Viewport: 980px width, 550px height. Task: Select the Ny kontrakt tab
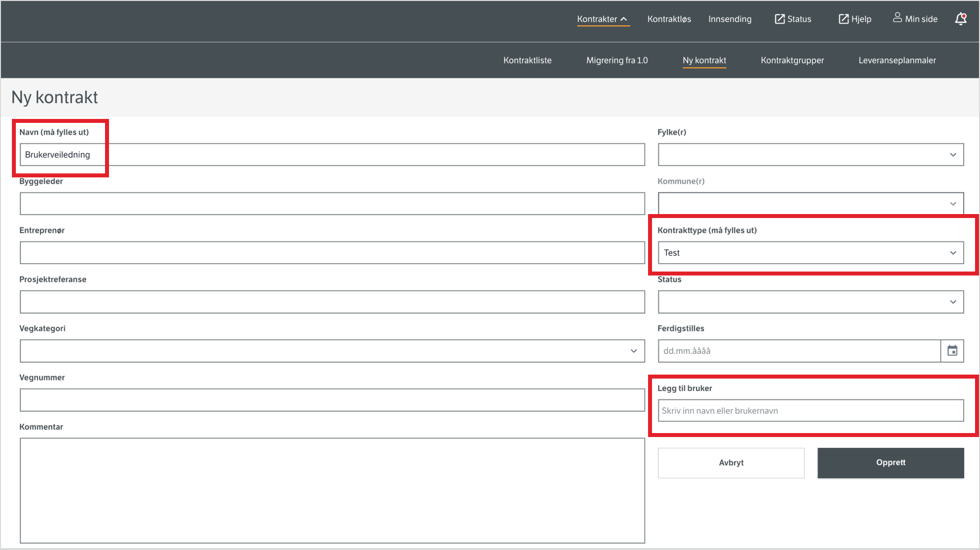(x=704, y=60)
